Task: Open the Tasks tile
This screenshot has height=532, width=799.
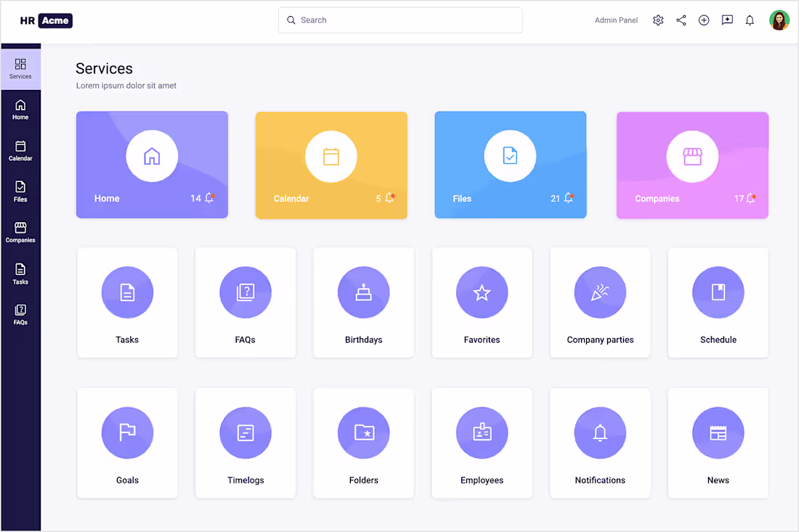Action: 127,303
